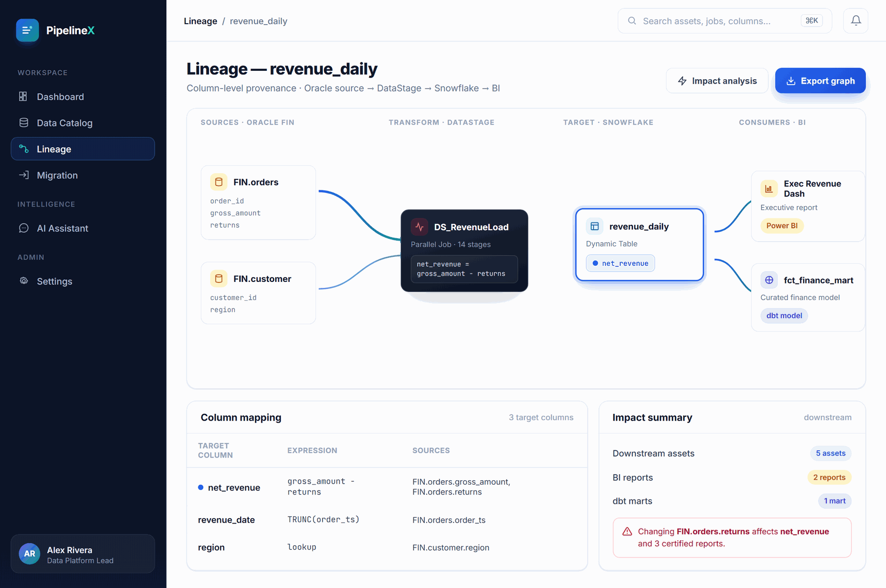Image resolution: width=886 pixels, height=588 pixels.
Task: Click the search magnifier icon
Action: (632, 21)
